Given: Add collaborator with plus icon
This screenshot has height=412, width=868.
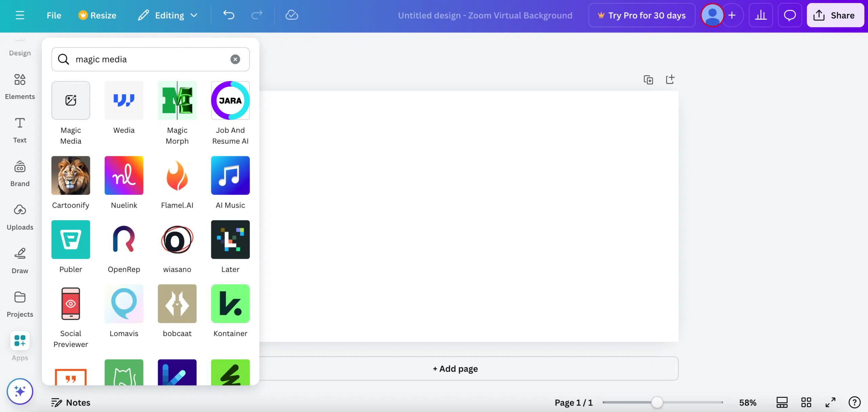Looking at the screenshot, I should pyautogui.click(x=732, y=15).
